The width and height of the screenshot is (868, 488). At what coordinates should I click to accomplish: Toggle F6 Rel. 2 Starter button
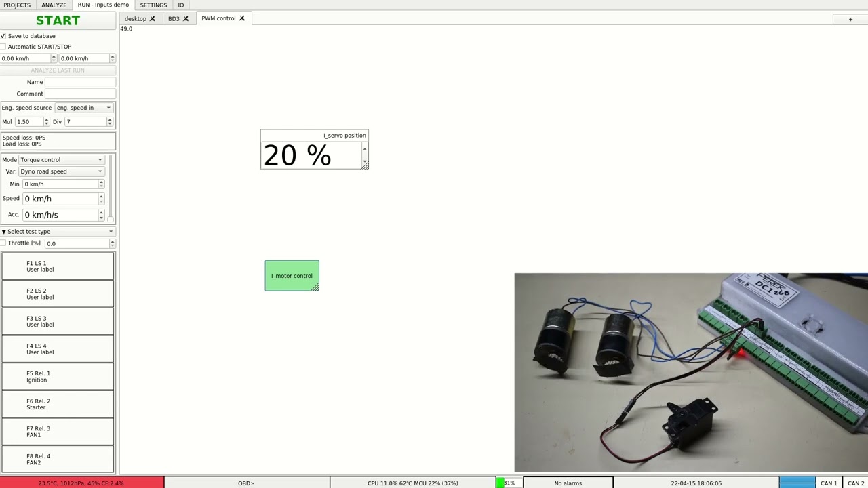[x=58, y=404]
